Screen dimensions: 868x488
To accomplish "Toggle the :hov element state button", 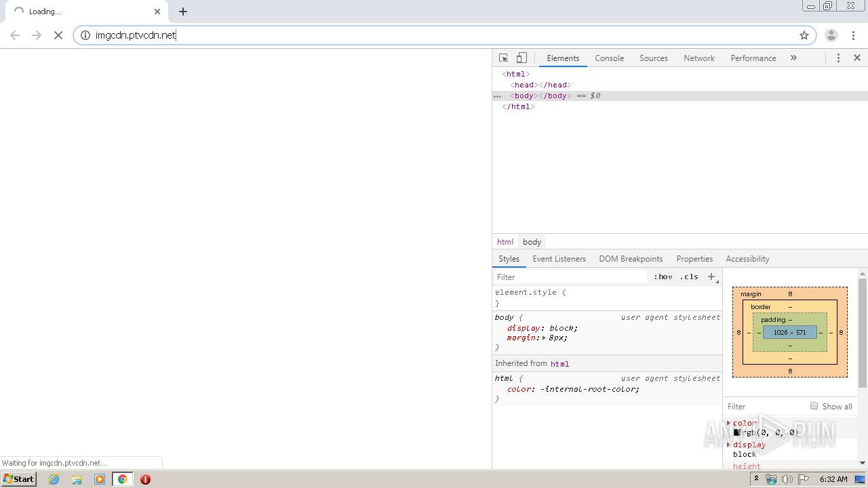I will (x=663, y=277).
